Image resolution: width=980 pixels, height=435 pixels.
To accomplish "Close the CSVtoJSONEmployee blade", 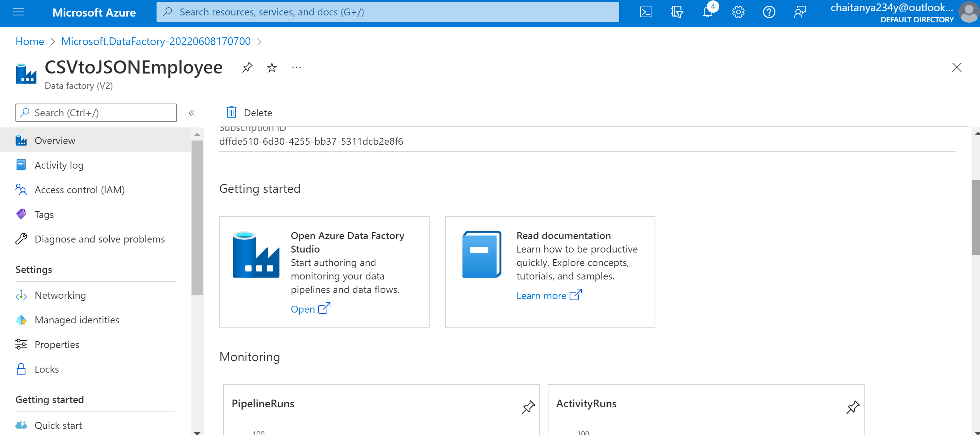I will click(x=957, y=68).
